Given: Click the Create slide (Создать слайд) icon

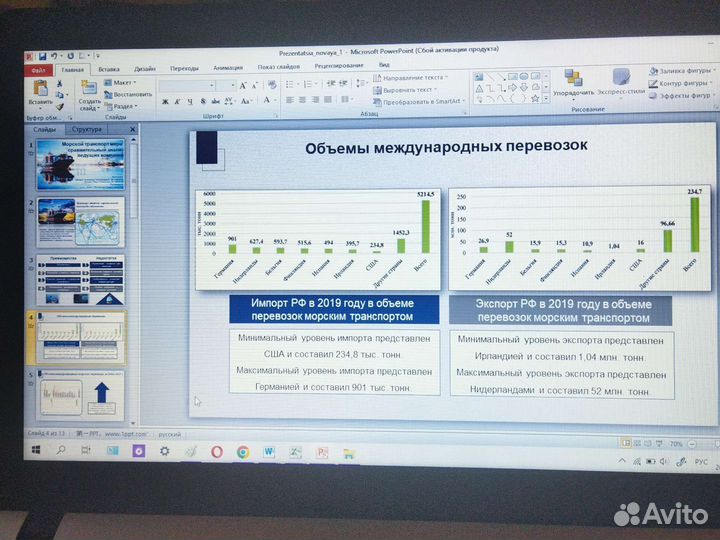Looking at the screenshot, I should 89,87.
